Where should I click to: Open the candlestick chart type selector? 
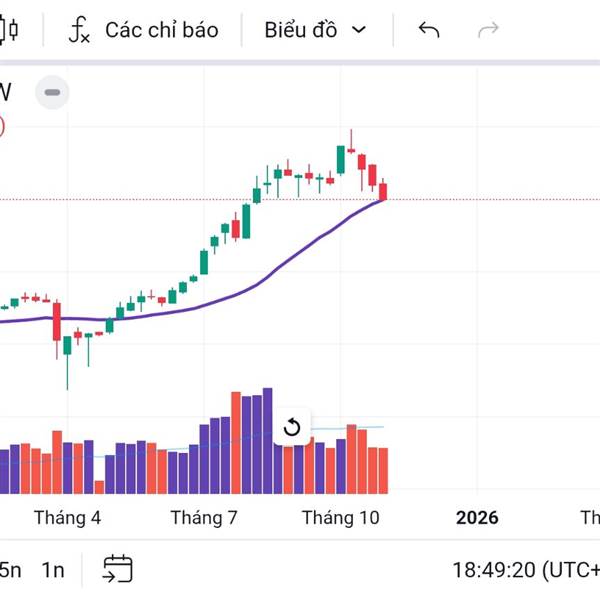click(8, 29)
